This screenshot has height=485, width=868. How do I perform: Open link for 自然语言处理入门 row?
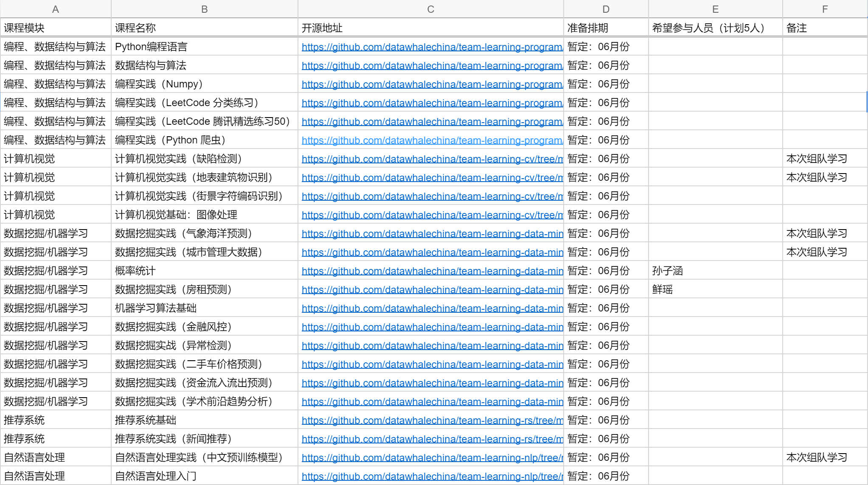pyautogui.click(x=432, y=477)
